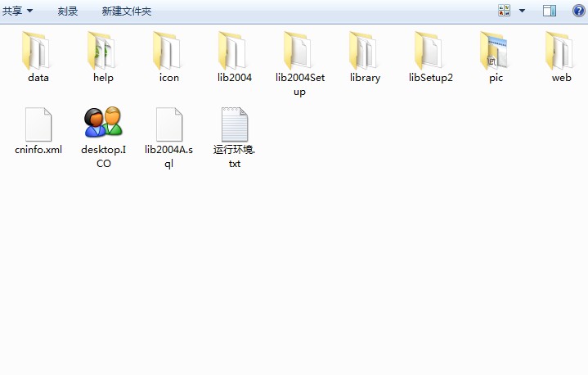The height and width of the screenshot is (375, 588).
Task: Toggle the preview pane button
Action: pos(550,11)
